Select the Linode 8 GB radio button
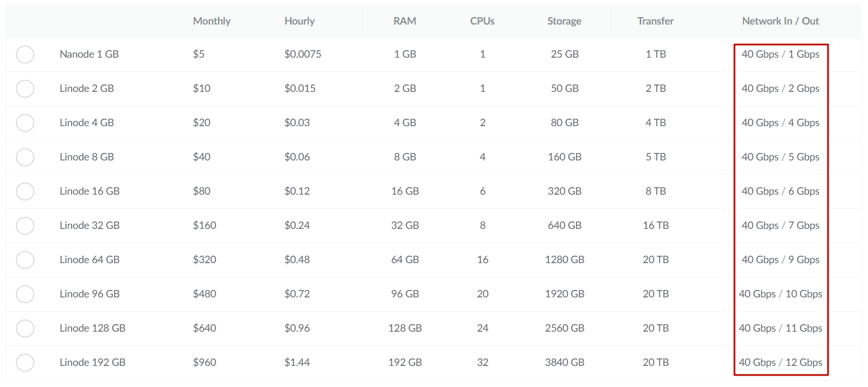Viewport: 868px width, 387px height. [x=25, y=157]
